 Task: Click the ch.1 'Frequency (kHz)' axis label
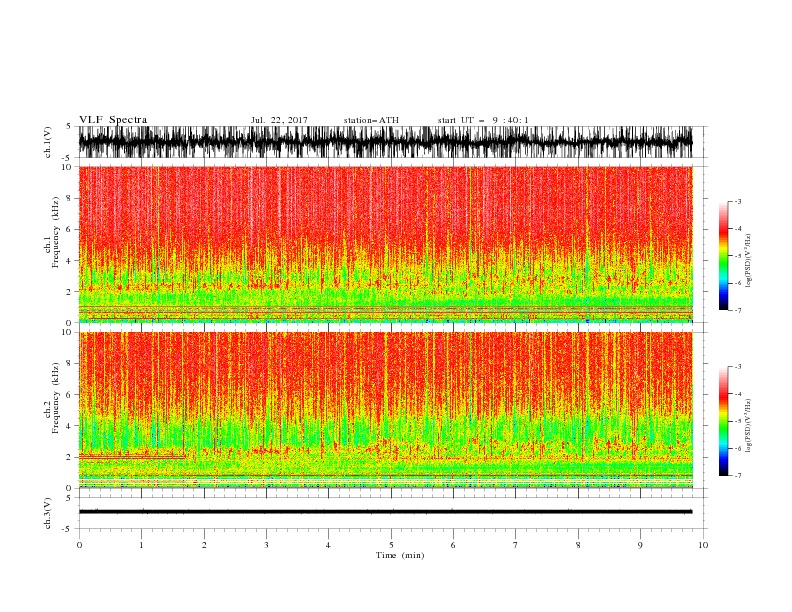(x=56, y=232)
